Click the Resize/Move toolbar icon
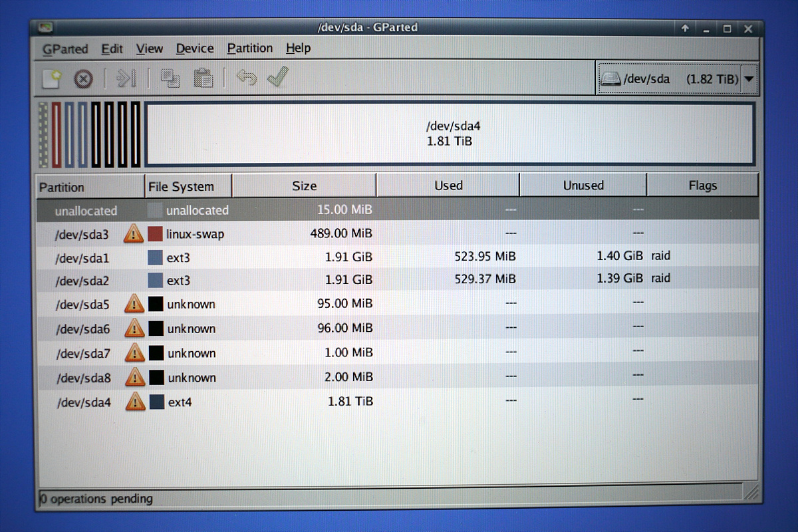798x532 pixels. 126,78
